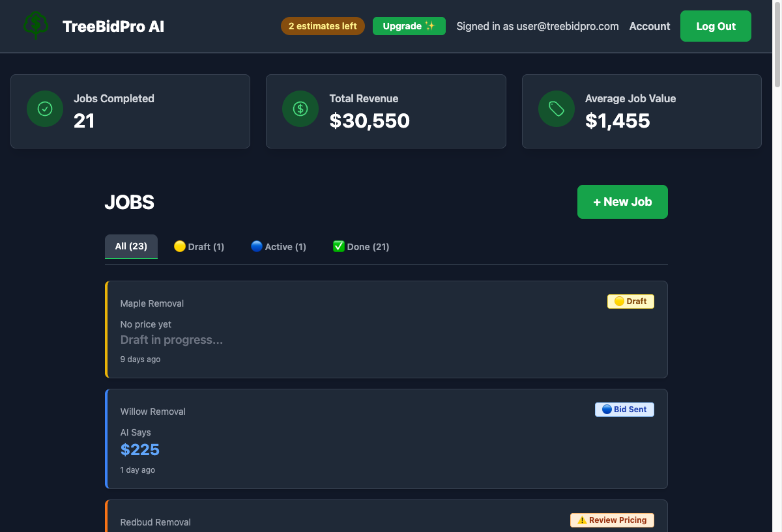
Task: Click the Log Out button
Action: (x=716, y=26)
